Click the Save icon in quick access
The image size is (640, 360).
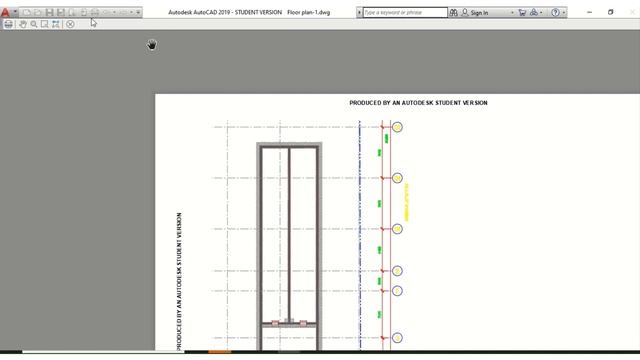pyautogui.click(x=49, y=13)
